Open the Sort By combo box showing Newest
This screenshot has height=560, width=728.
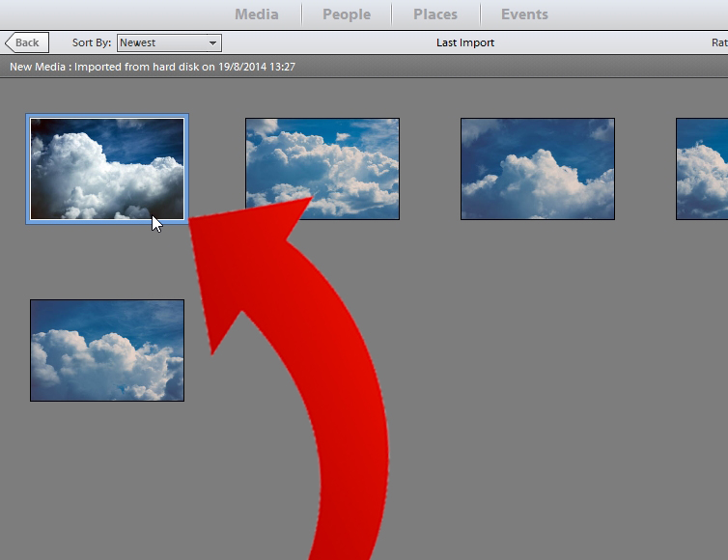[x=169, y=42]
